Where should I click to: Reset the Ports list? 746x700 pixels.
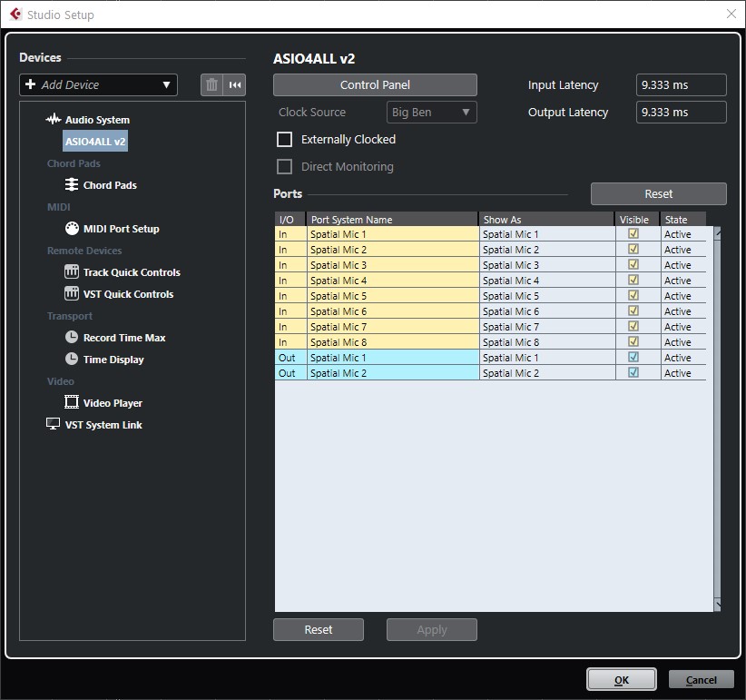point(658,193)
